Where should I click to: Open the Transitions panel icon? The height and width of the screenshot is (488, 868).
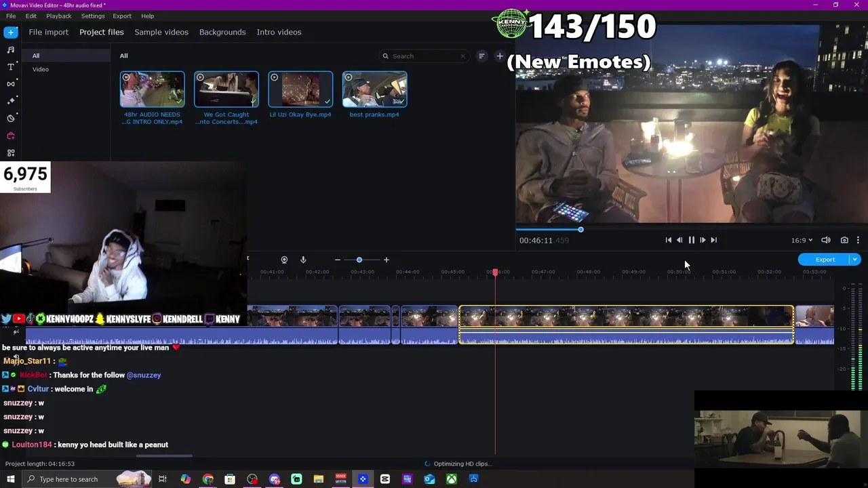pyautogui.click(x=11, y=84)
